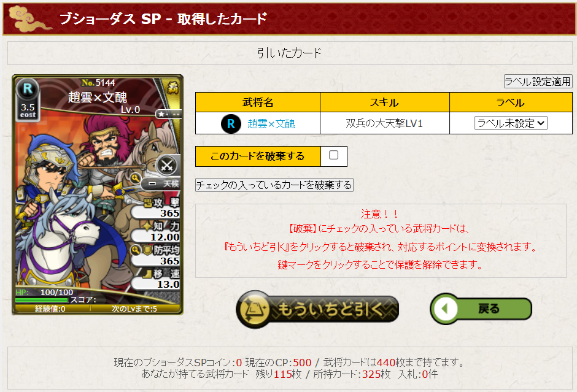Open the ラベル未設定 dropdown
This screenshot has height=392, width=577.
511,123
